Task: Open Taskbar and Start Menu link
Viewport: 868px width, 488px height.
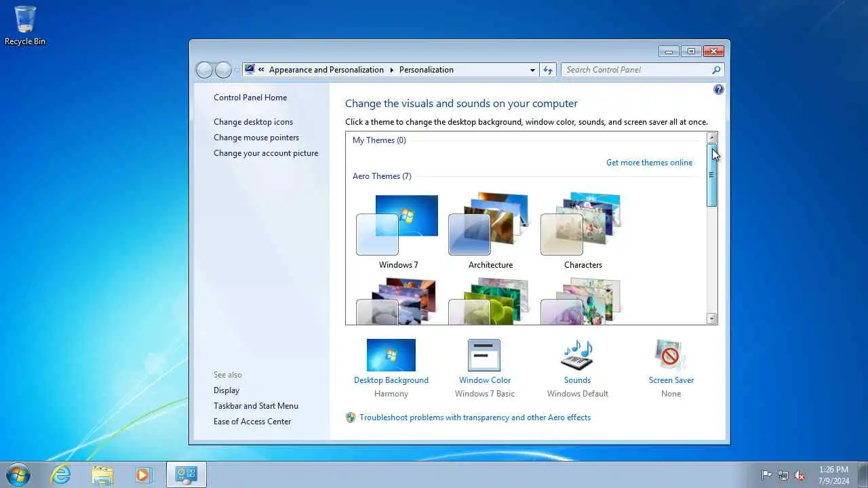Action: 256,406
